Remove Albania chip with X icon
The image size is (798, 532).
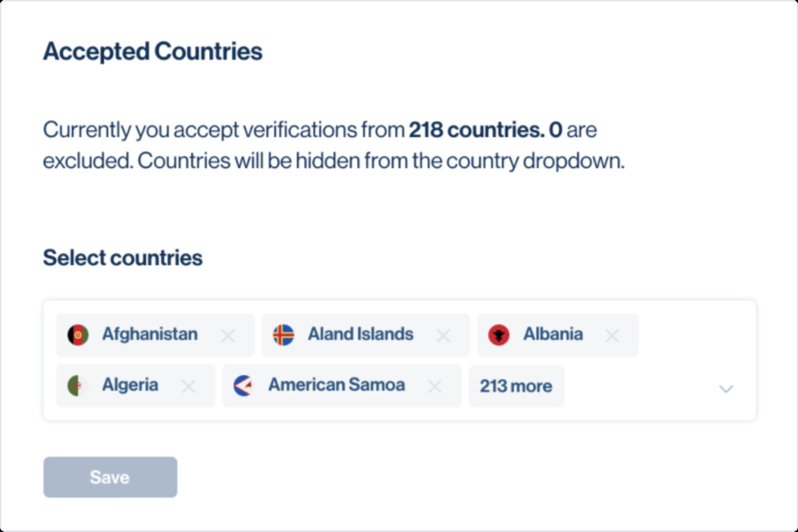click(612, 336)
